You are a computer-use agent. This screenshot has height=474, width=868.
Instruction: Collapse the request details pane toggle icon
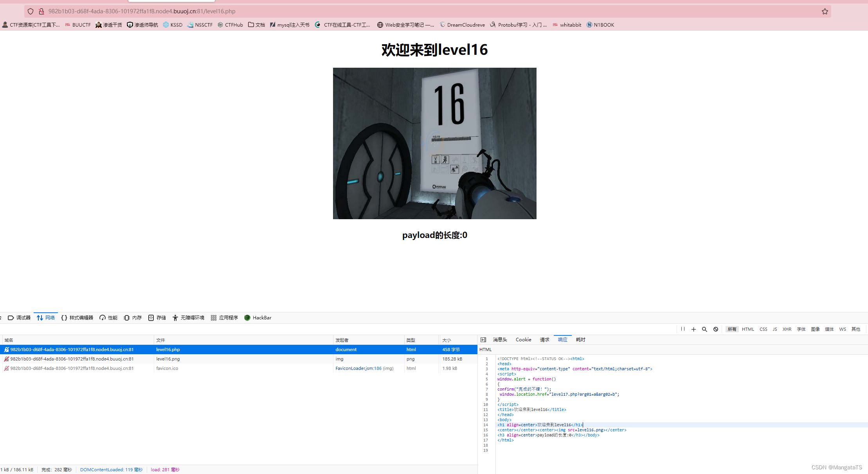tap(483, 340)
